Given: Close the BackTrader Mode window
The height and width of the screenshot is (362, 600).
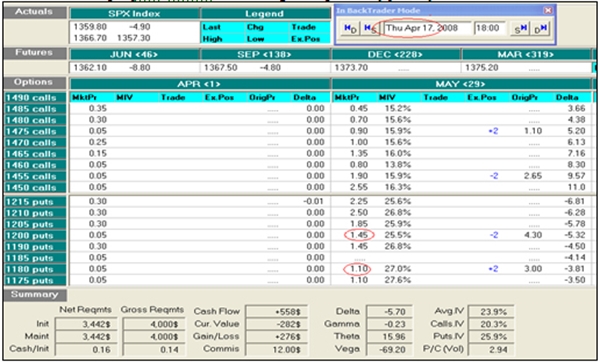Looking at the screenshot, I should tap(548, 11).
